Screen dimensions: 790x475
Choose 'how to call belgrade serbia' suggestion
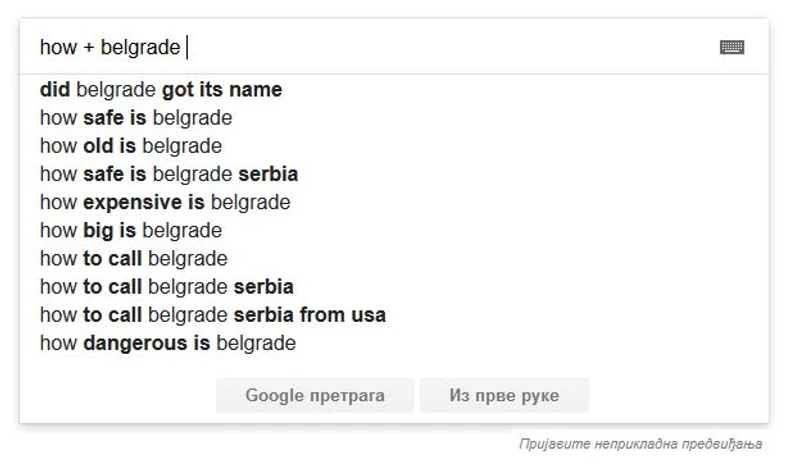tap(167, 287)
